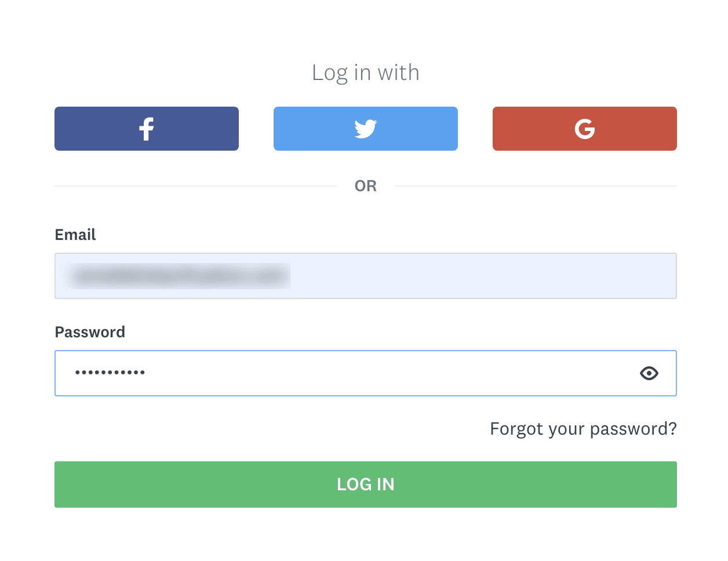Focus the Email input field
The height and width of the screenshot is (561, 728).
[x=366, y=276]
